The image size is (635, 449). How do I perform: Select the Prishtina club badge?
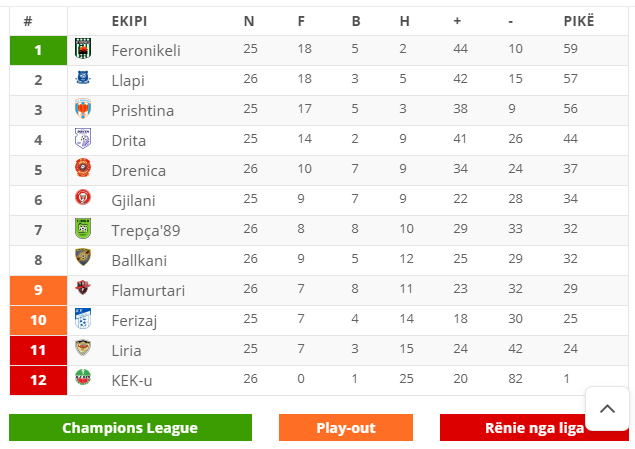point(83,108)
